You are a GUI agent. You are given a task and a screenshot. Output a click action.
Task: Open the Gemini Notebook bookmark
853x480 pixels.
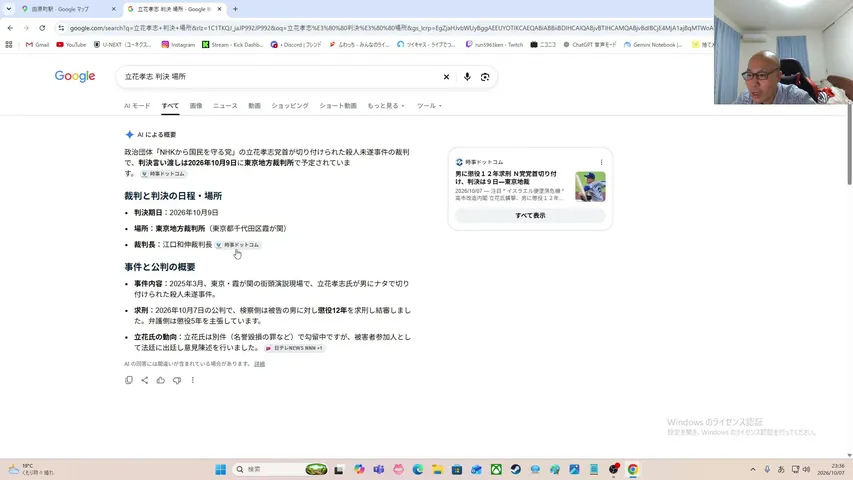click(x=653, y=45)
